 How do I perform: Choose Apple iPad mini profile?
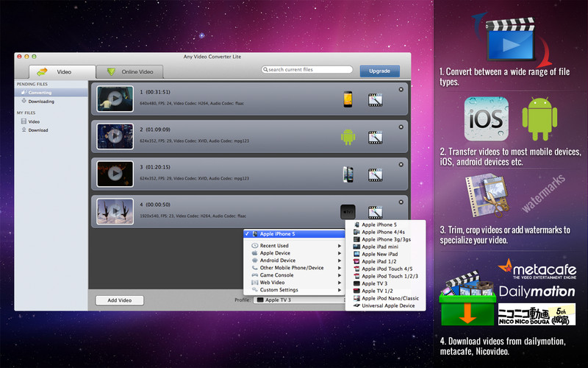pyautogui.click(x=385, y=247)
